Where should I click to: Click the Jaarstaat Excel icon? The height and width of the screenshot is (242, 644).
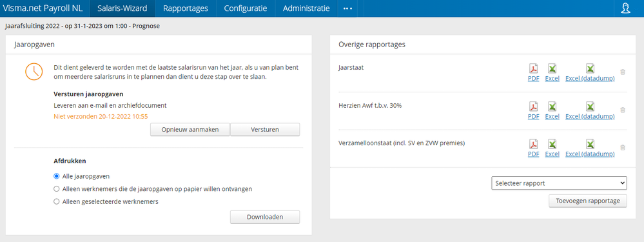(x=552, y=68)
